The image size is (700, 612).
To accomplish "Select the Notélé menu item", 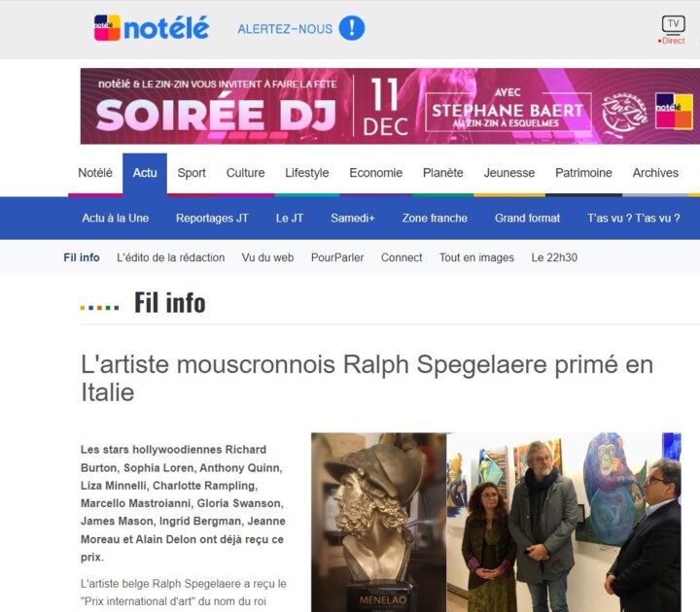I will click(95, 173).
